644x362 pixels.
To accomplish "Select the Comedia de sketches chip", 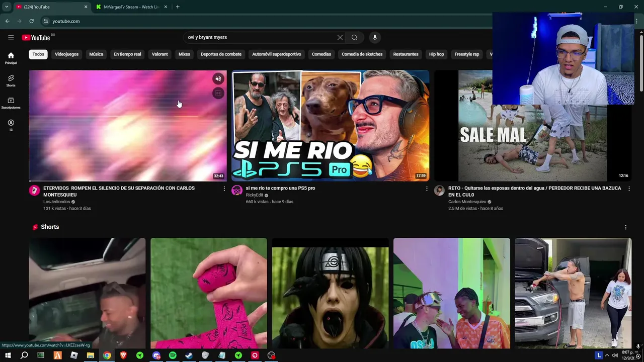I will coord(362,54).
